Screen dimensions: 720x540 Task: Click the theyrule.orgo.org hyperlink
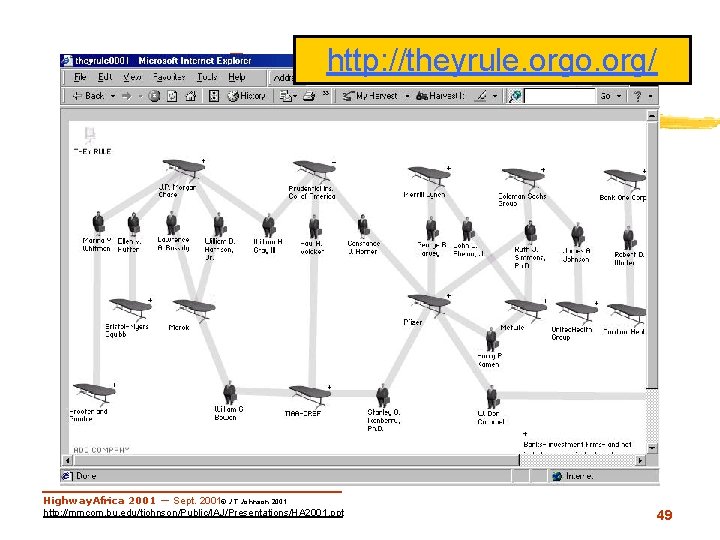(492, 60)
